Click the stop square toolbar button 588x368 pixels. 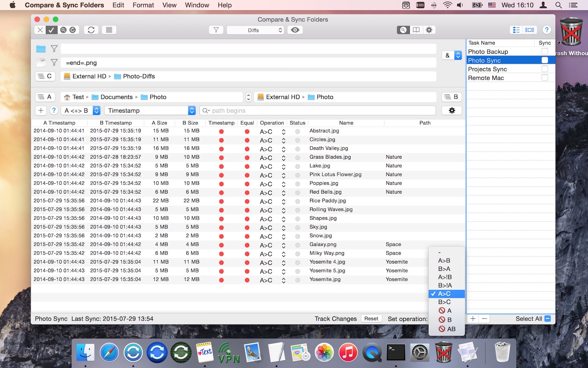[109, 30]
